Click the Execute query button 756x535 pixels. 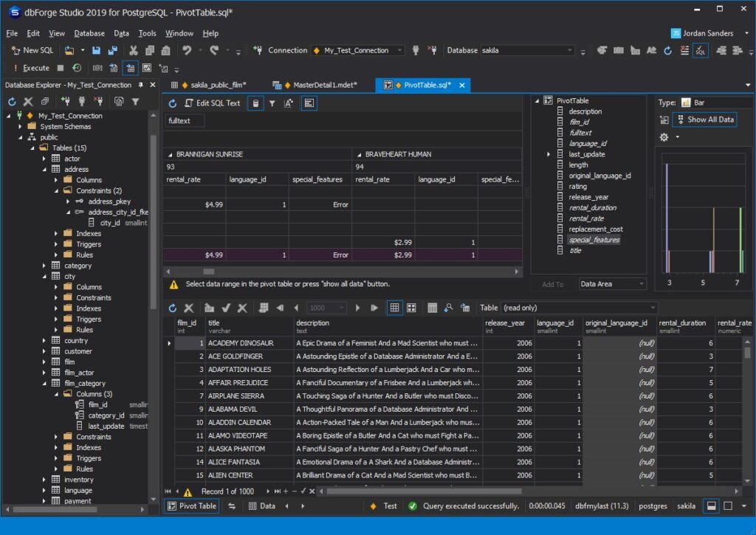pos(31,68)
